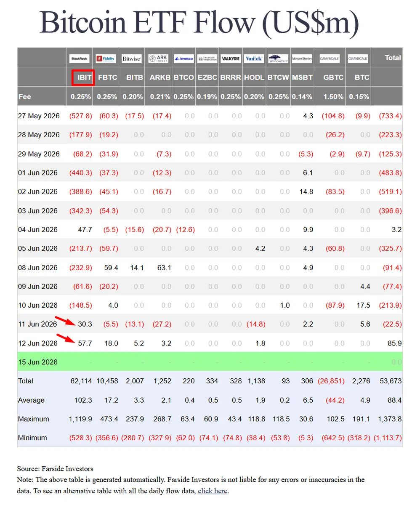Click the WisdomTree logo icon
This screenshot has width=420, height=505.
tap(278, 58)
